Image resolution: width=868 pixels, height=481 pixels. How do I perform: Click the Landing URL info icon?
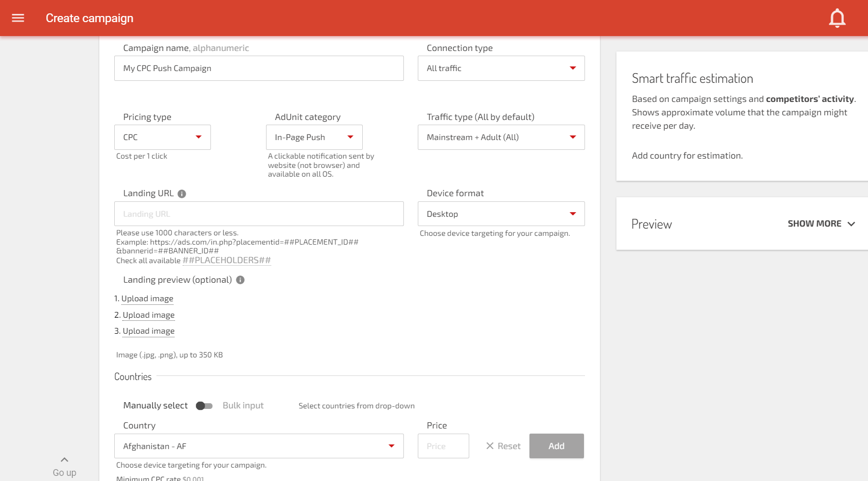coord(182,194)
